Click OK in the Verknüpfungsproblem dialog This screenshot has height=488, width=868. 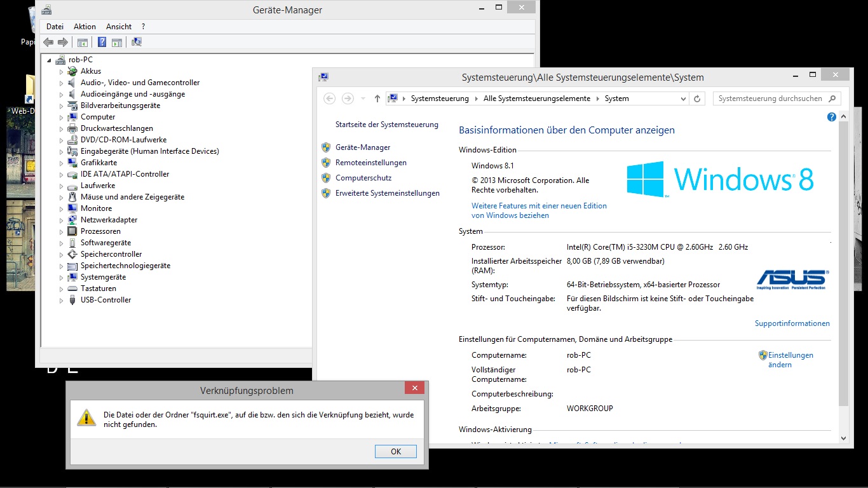pos(396,452)
